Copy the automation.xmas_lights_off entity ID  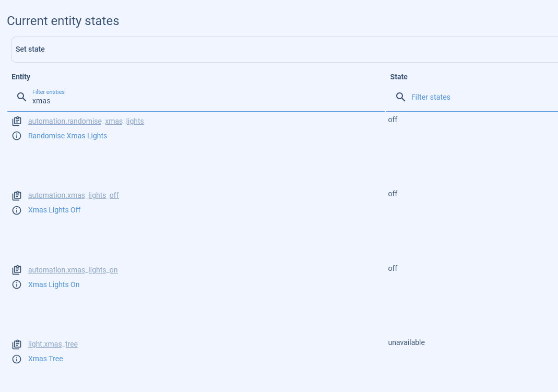[x=17, y=195]
